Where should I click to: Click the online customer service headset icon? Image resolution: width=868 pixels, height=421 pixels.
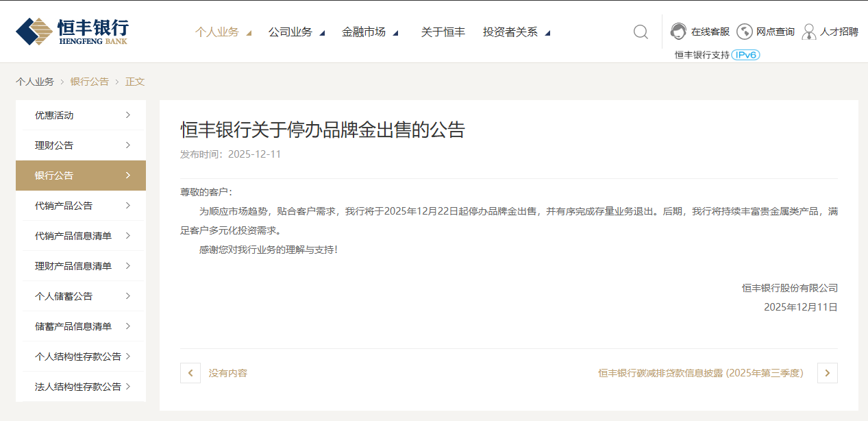tap(678, 32)
